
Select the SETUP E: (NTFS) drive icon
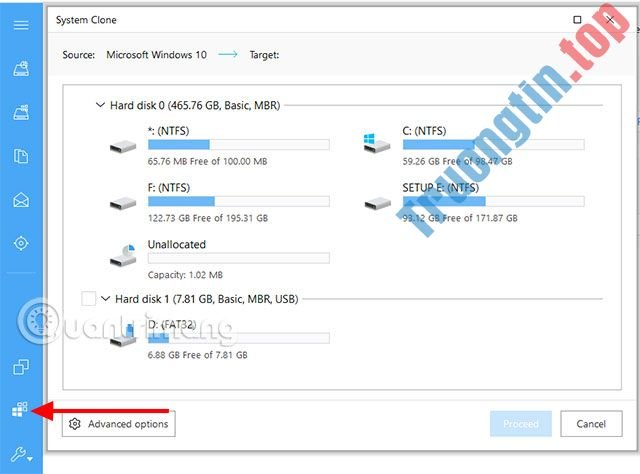[378, 203]
